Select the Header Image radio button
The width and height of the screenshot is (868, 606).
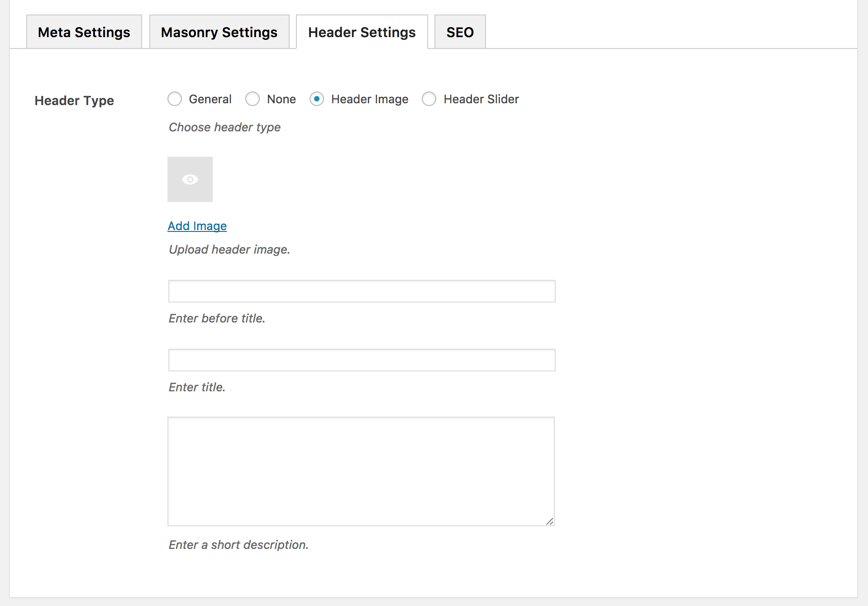(x=317, y=99)
